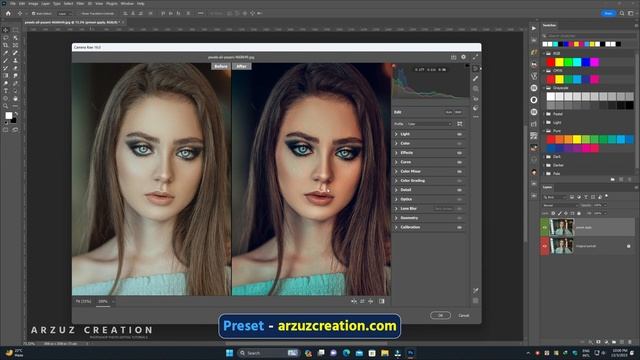
Task: Open Photoshop search magnifier icon
Action: tap(622, 13)
